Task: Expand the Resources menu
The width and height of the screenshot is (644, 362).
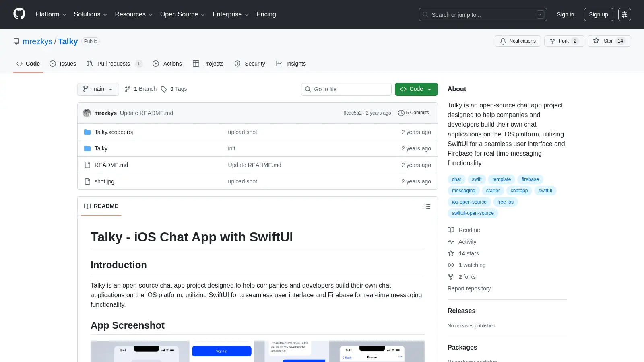Action: [134, 14]
